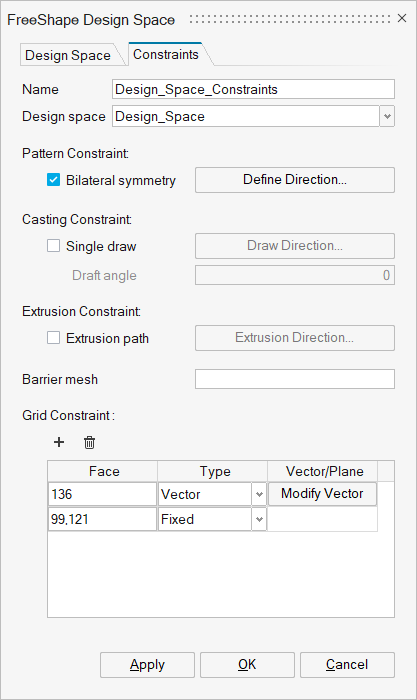Click the Modify Vector button
The width and height of the screenshot is (417, 700).
322,494
